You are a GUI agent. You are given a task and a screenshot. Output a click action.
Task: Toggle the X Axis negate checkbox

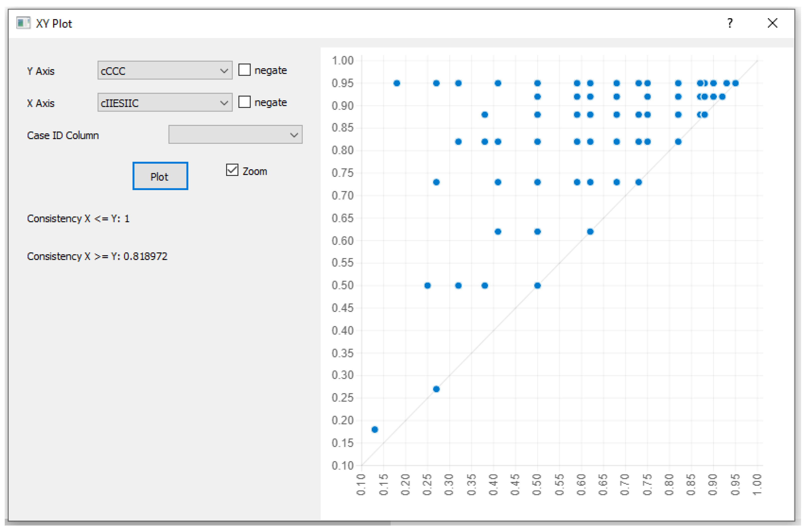244,102
